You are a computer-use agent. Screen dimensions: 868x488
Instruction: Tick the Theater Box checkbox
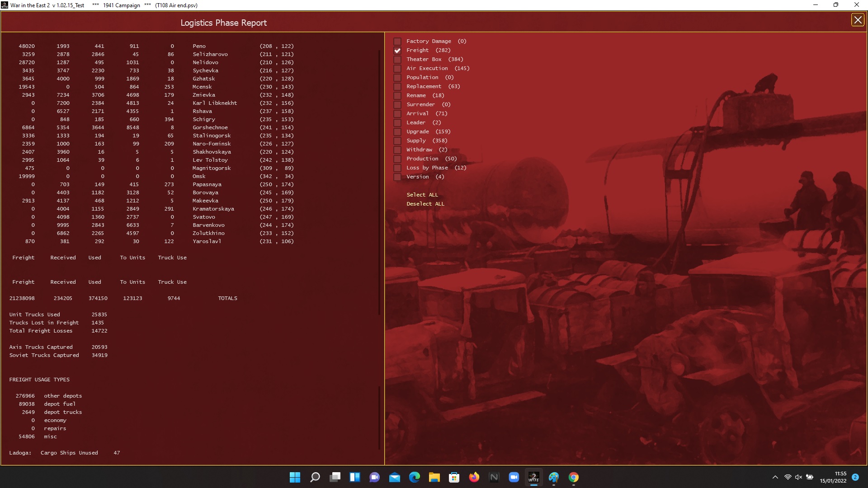pos(397,60)
